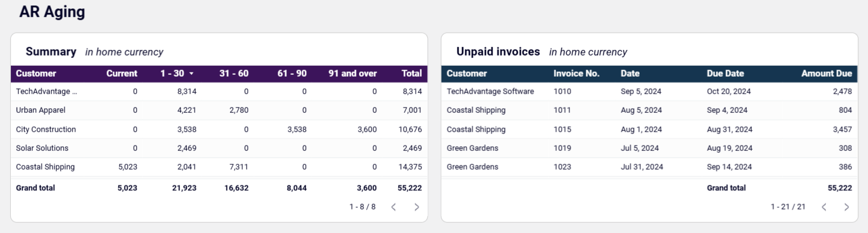Click invoice number 1015

pos(563,129)
